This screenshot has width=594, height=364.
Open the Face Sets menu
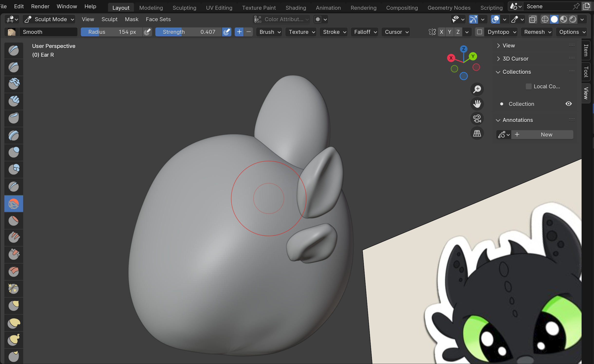[x=158, y=19]
